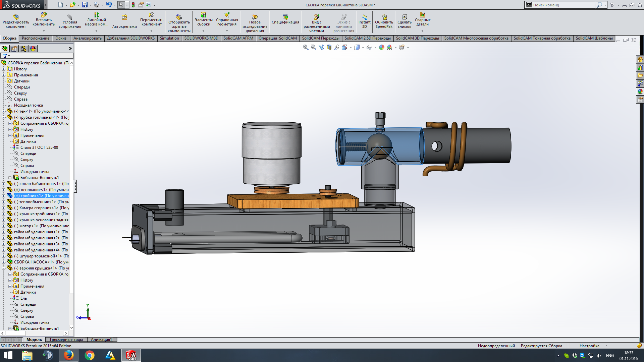Open the Анимация1 motion study tab
644x362 pixels.
(101, 340)
